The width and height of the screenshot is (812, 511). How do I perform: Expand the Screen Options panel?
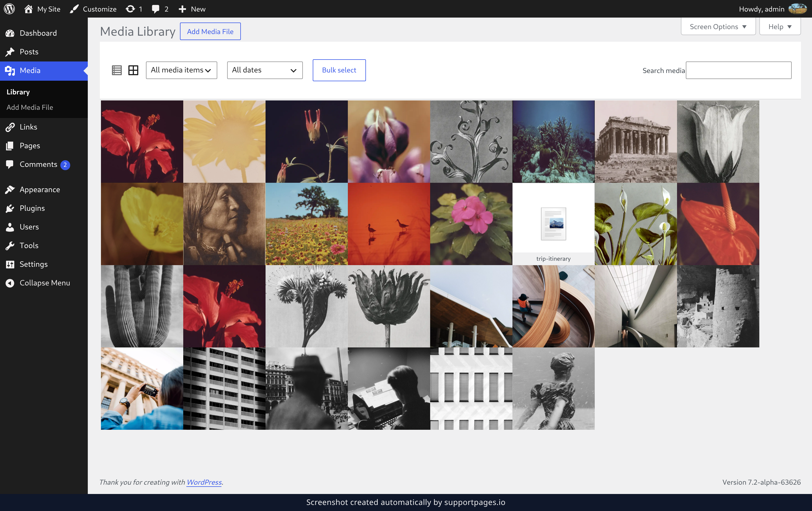[718, 27]
